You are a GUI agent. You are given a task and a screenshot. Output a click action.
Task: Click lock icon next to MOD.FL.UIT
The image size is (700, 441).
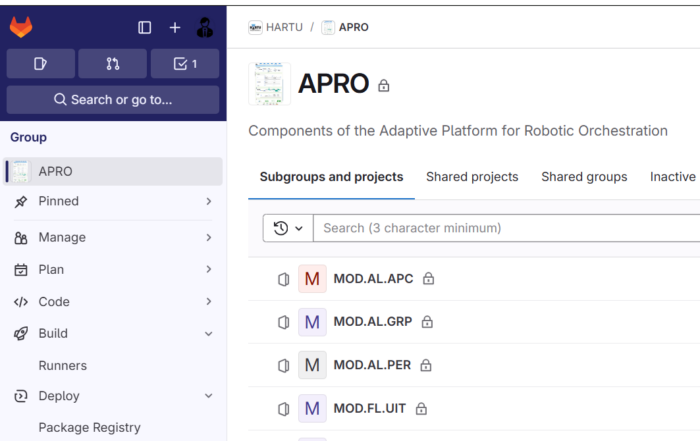421,408
